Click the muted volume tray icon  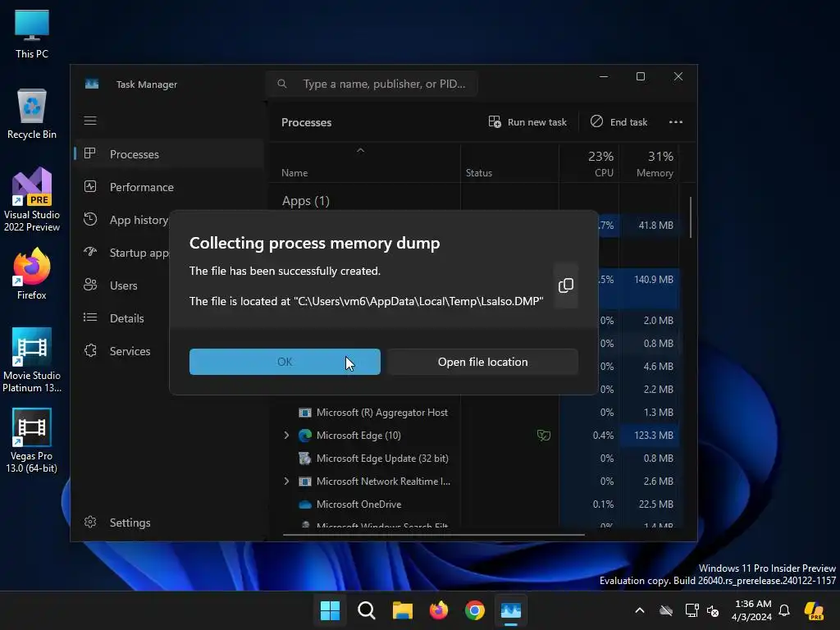(713, 610)
